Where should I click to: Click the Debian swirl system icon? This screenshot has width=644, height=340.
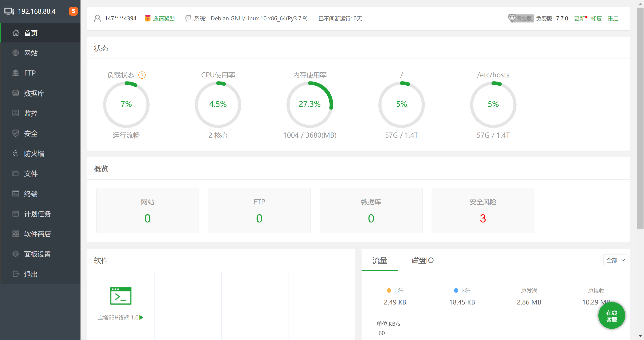tap(188, 18)
